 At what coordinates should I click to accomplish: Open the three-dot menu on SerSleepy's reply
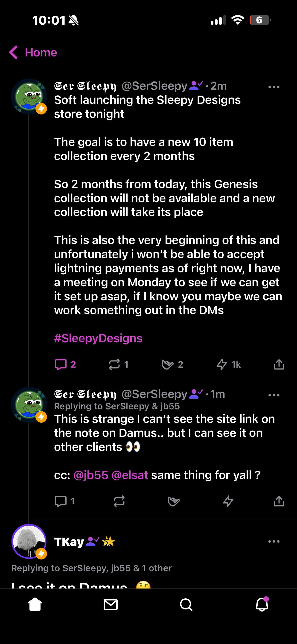coord(274,395)
